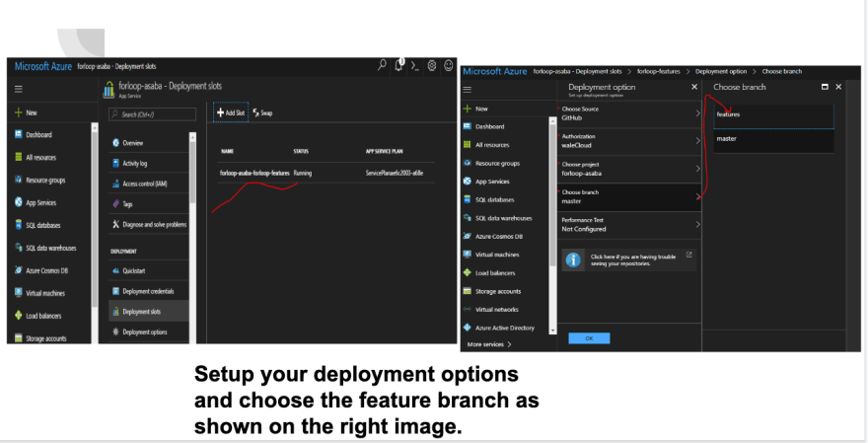
Task: Click SQL data warehouses icon in left sidebar
Action: pyautogui.click(x=19, y=248)
